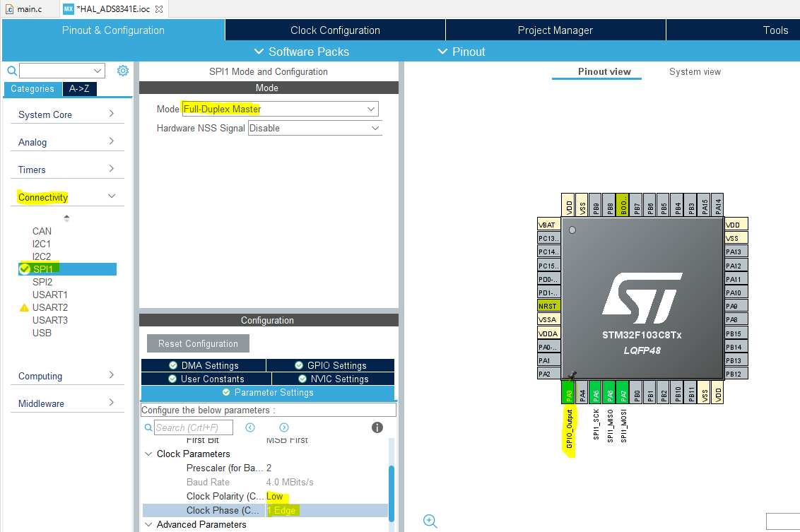Click the settings gear icon beside the search box
Viewport: 800px width, 532px height.
click(122, 71)
